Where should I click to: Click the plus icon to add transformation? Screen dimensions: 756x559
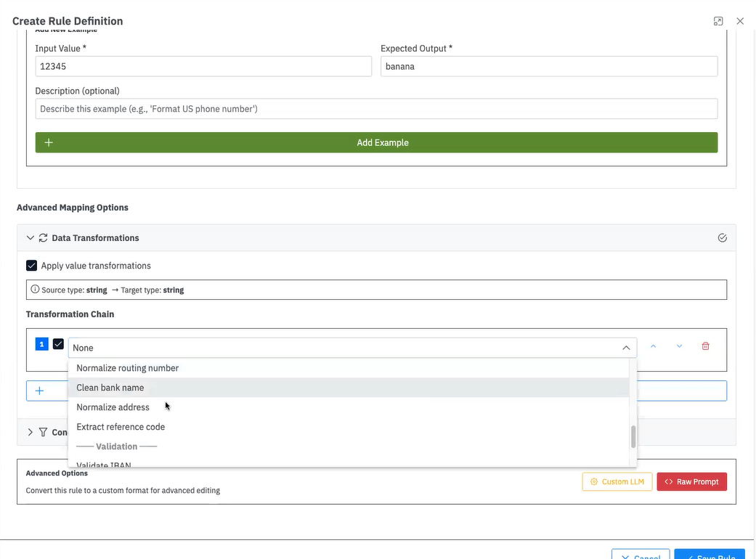39,391
